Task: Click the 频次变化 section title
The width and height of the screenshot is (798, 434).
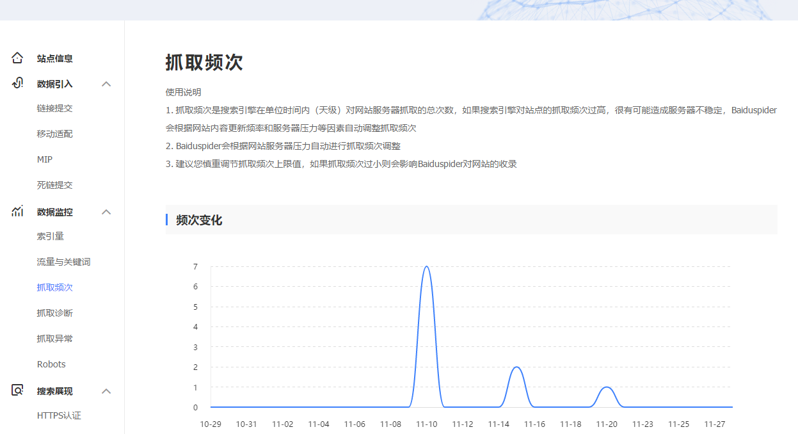Action: [x=199, y=220]
